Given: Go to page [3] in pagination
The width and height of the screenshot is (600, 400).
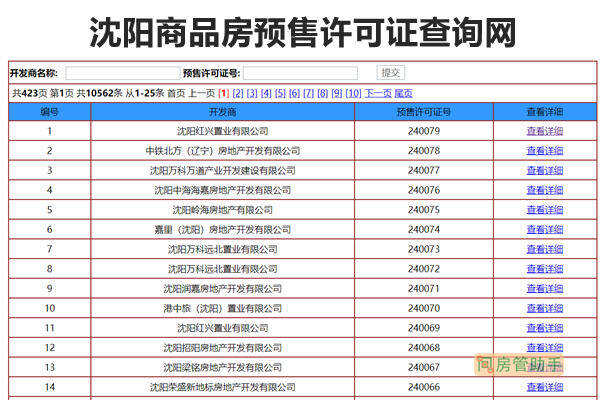Looking at the screenshot, I should pos(252,93).
